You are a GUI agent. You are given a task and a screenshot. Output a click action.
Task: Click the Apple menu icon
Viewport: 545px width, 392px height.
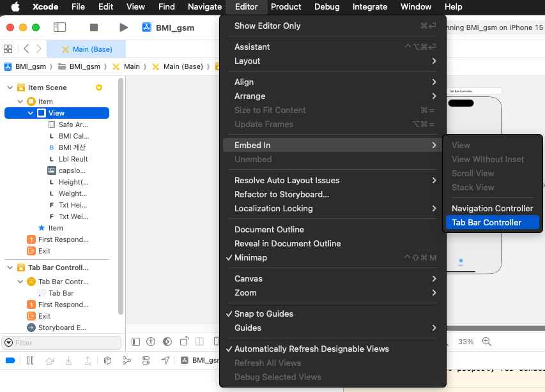coord(15,6)
